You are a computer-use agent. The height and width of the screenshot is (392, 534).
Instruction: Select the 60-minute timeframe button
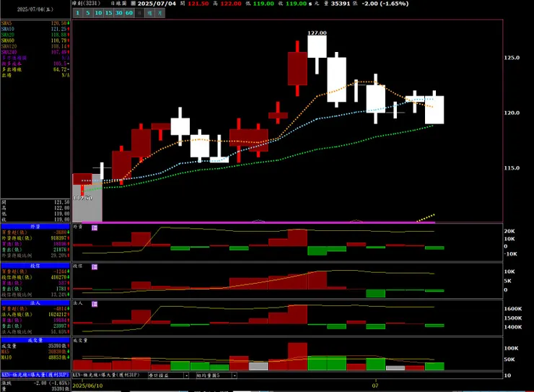129,13
